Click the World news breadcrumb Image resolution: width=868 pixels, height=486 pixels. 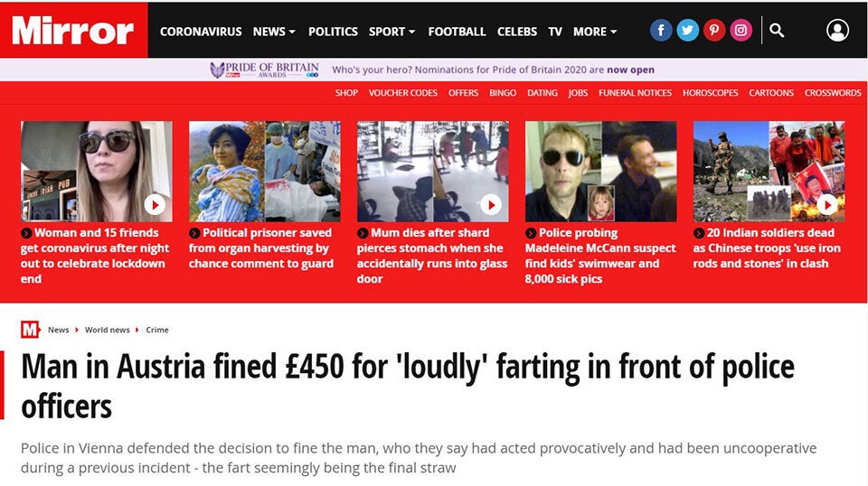click(x=107, y=331)
